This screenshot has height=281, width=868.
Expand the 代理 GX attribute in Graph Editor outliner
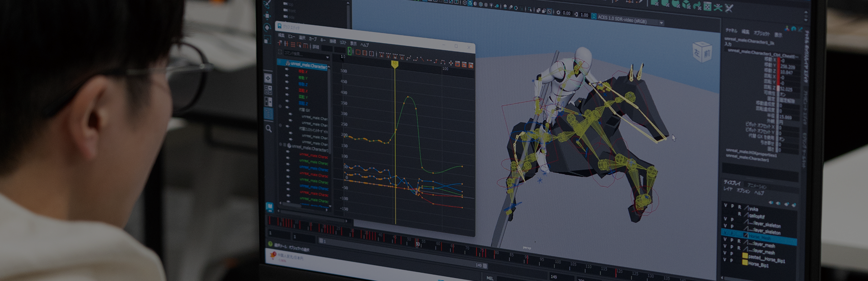[280, 106]
